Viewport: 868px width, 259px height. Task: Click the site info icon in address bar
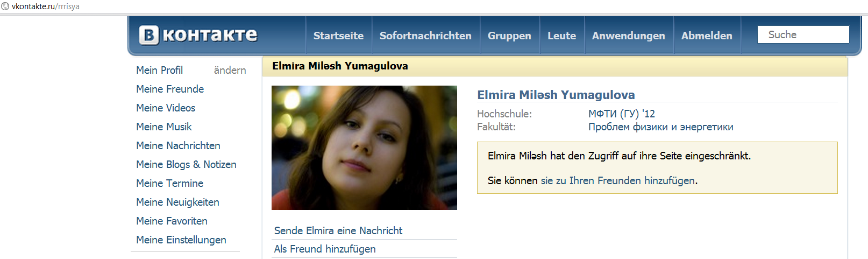point(5,6)
